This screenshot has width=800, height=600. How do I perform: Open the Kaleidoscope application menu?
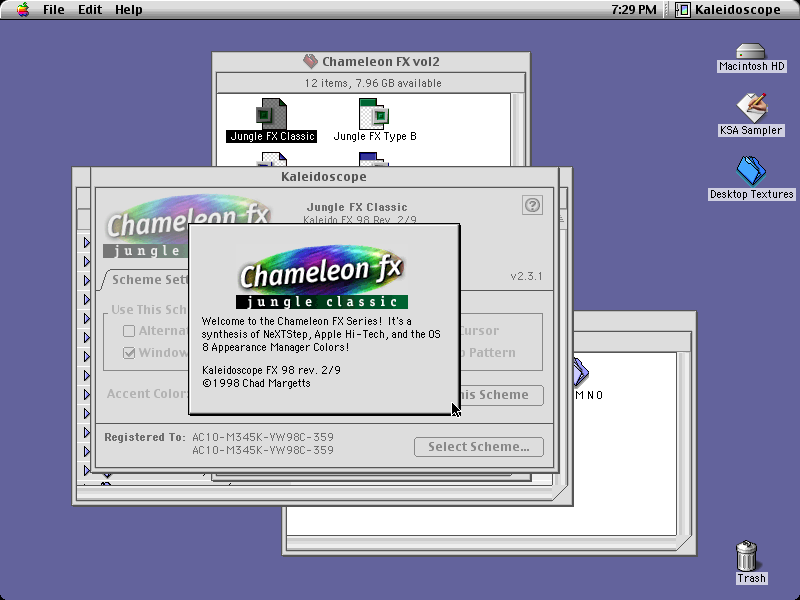728,10
